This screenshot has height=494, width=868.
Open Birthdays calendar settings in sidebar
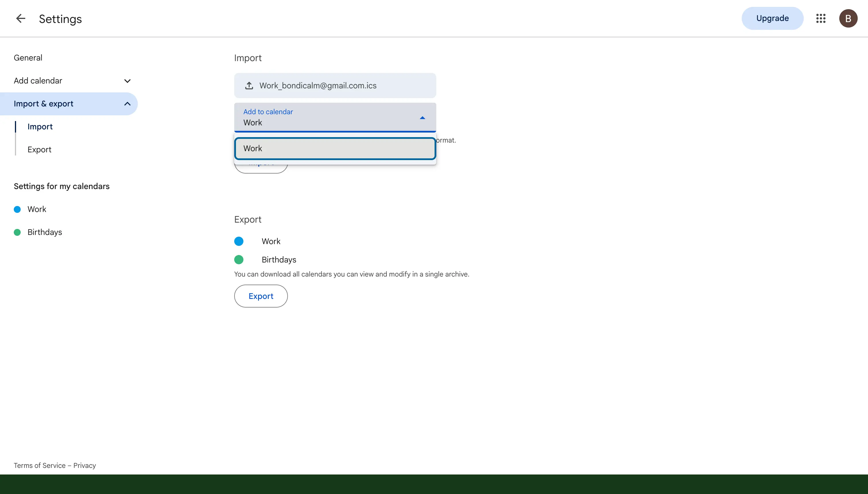click(45, 232)
